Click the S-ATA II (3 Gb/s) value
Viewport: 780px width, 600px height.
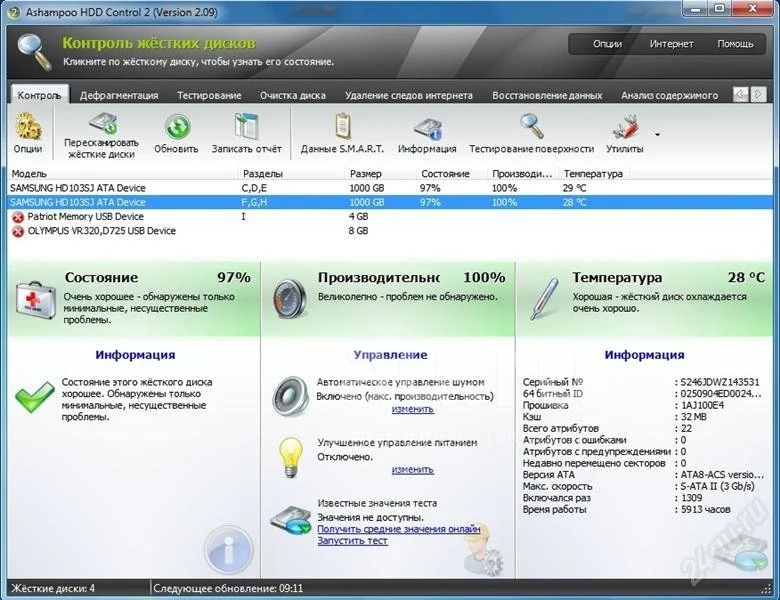pos(717,486)
